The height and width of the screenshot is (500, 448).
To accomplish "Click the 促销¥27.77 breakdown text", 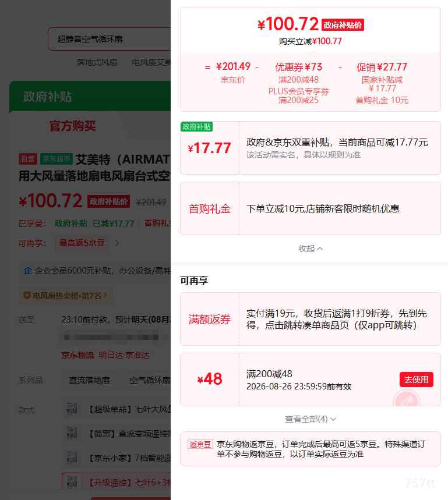I will pos(382,67).
